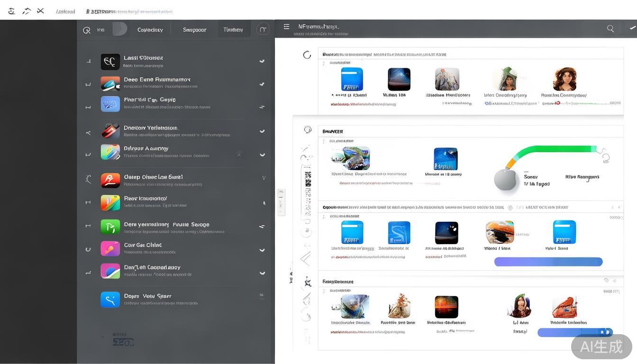Screen dimensions: 637x364
Task: Click the blue app icon in the last row
Action: pos(110,300)
